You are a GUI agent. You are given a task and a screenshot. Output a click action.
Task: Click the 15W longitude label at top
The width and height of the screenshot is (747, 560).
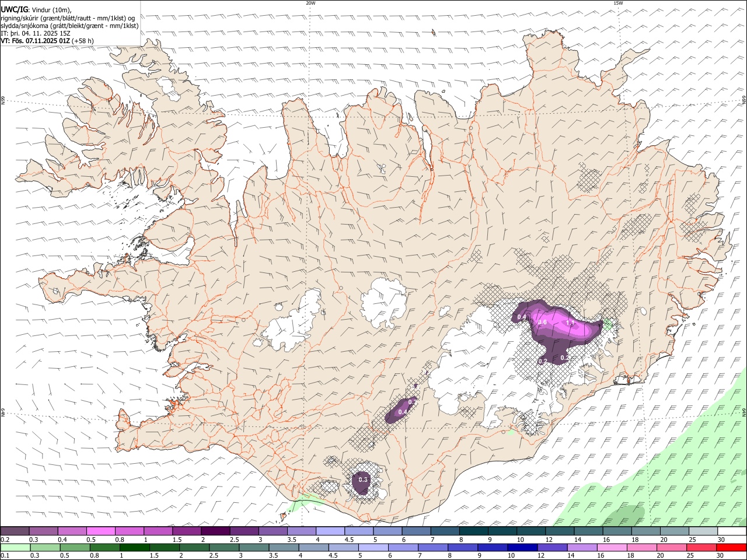pos(618,3)
